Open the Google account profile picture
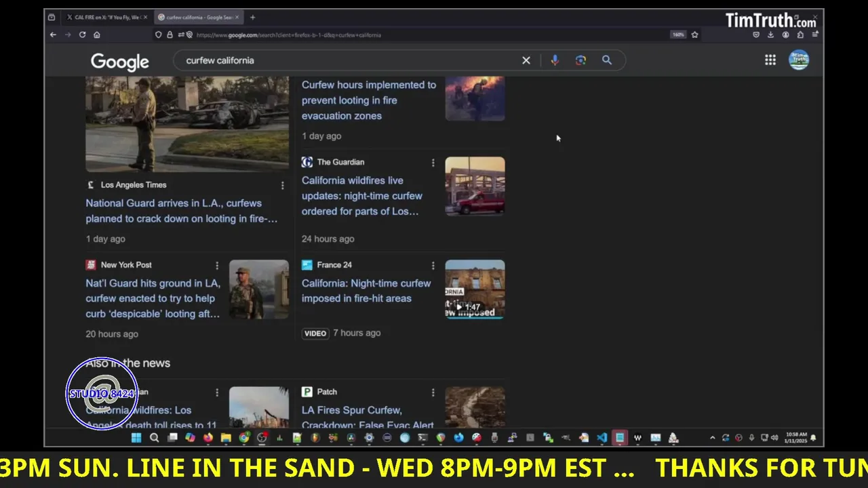The width and height of the screenshot is (868, 488). (799, 60)
